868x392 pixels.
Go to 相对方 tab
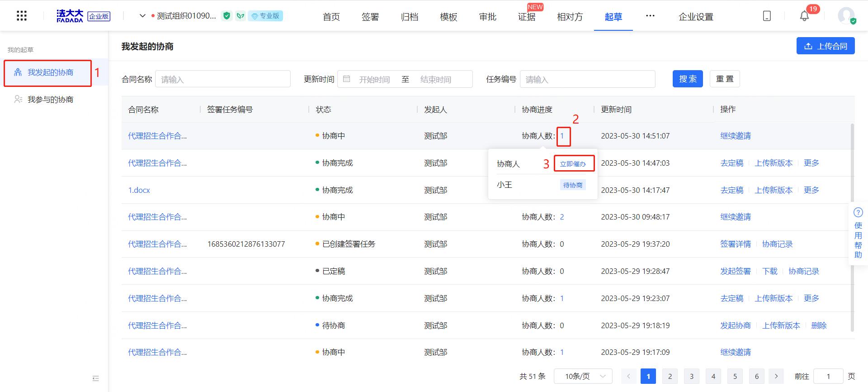tap(570, 17)
